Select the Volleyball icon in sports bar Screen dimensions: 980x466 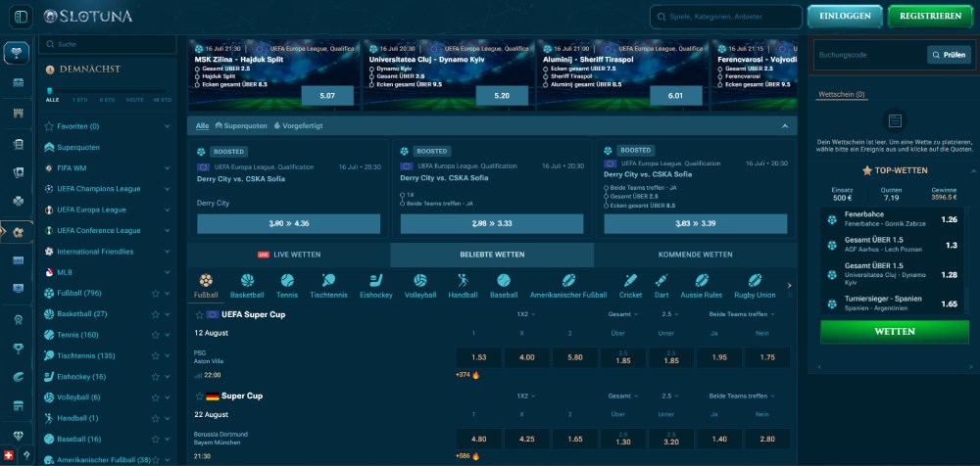point(420,280)
